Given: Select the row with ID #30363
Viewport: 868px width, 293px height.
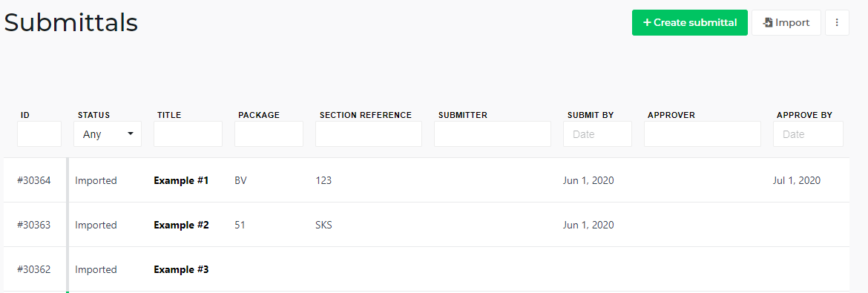Looking at the screenshot, I should point(427,225).
